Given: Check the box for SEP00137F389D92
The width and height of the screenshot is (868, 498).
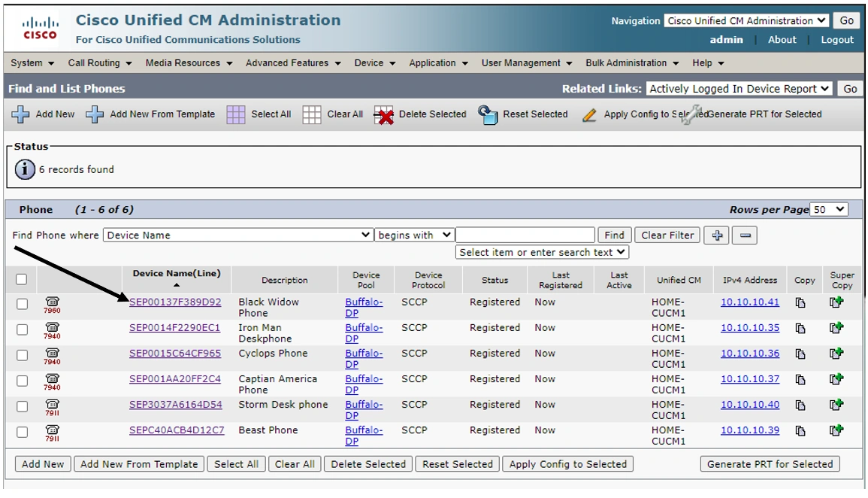Looking at the screenshot, I should 22,304.
